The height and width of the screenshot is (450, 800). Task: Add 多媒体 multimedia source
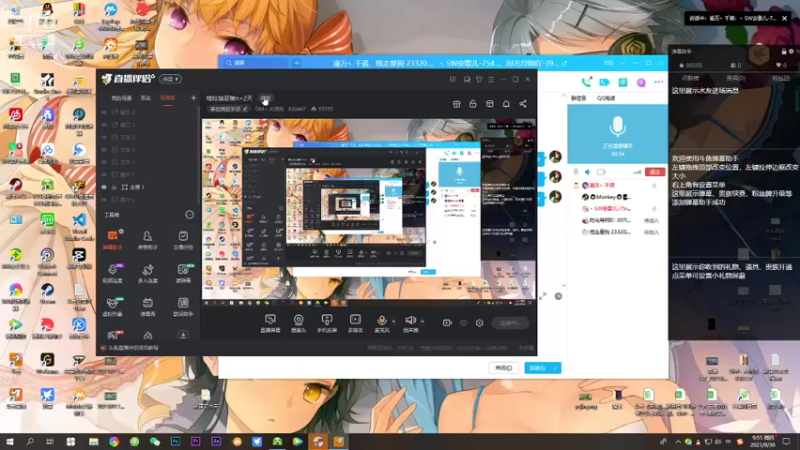click(x=355, y=323)
